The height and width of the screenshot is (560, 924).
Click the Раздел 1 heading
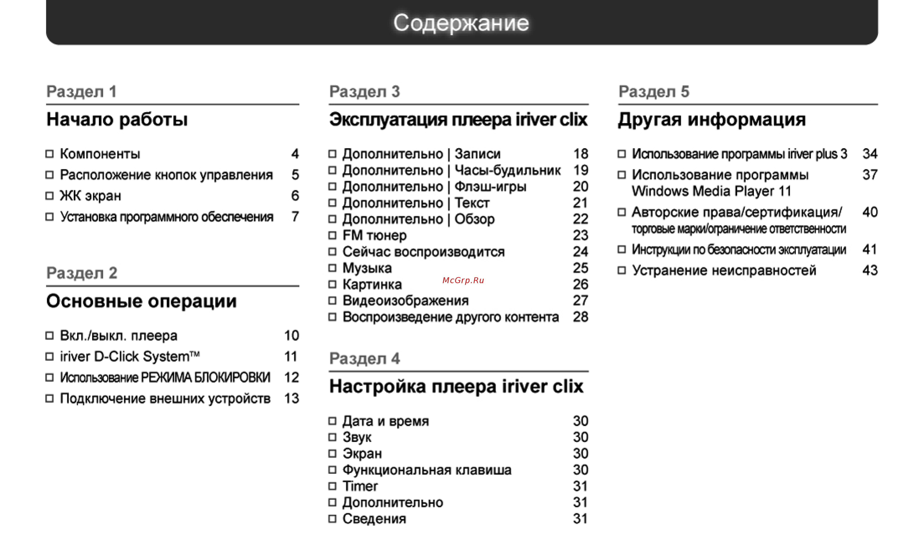coord(81,92)
